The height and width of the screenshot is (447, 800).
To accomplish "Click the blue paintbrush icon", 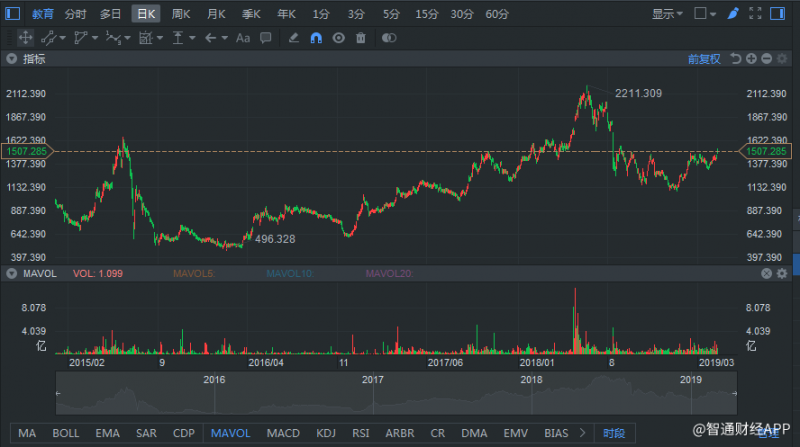I will click(x=733, y=14).
